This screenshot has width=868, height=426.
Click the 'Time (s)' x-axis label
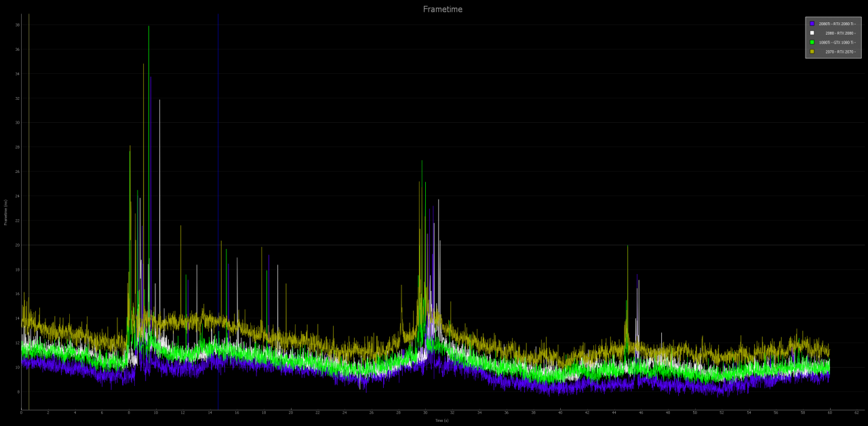[441, 421]
